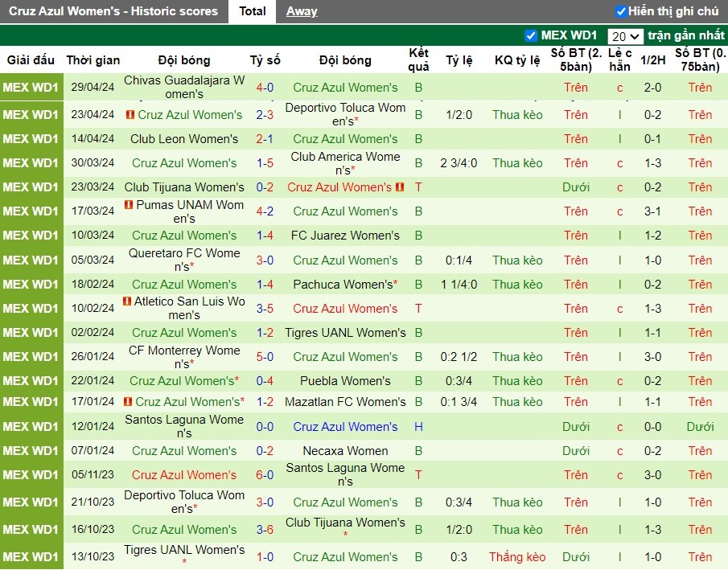Open the 3-5 score on 10/02/24

click(x=265, y=308)
